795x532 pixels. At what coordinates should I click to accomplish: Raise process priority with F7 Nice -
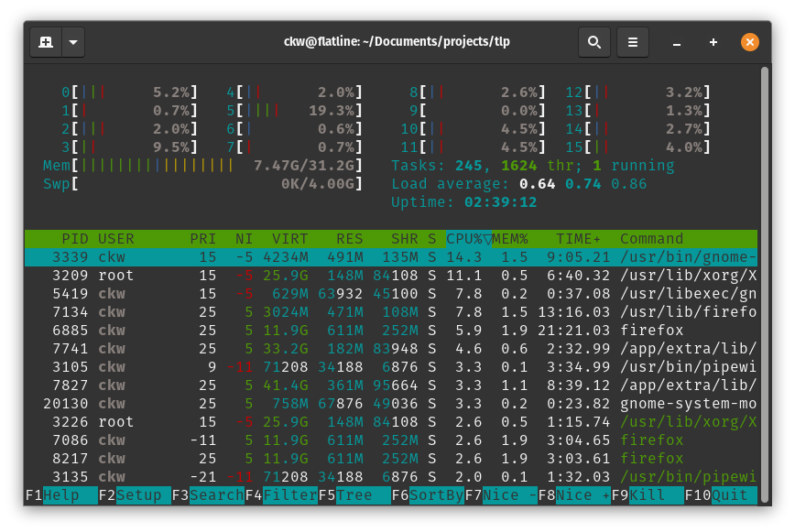[499, 494]
